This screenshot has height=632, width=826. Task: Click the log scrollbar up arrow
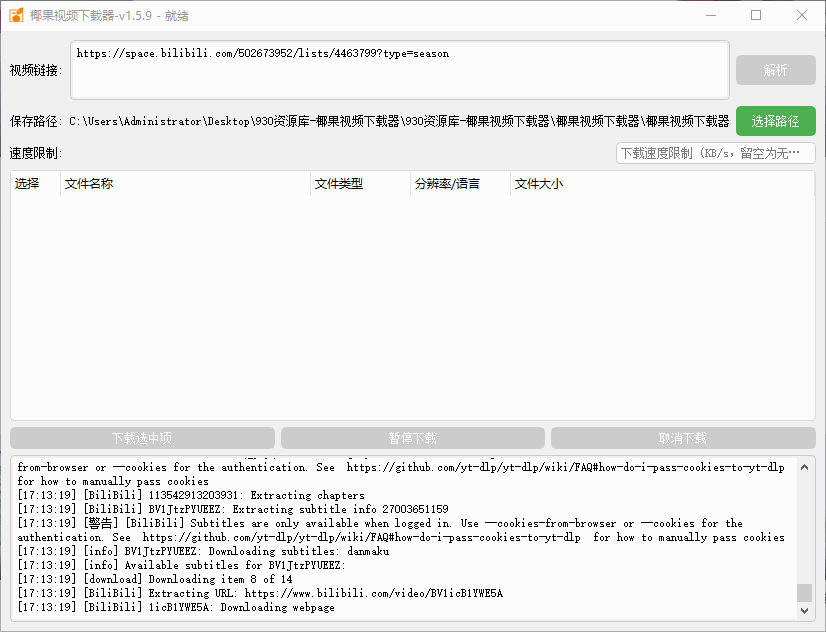[x=804, y=467]
